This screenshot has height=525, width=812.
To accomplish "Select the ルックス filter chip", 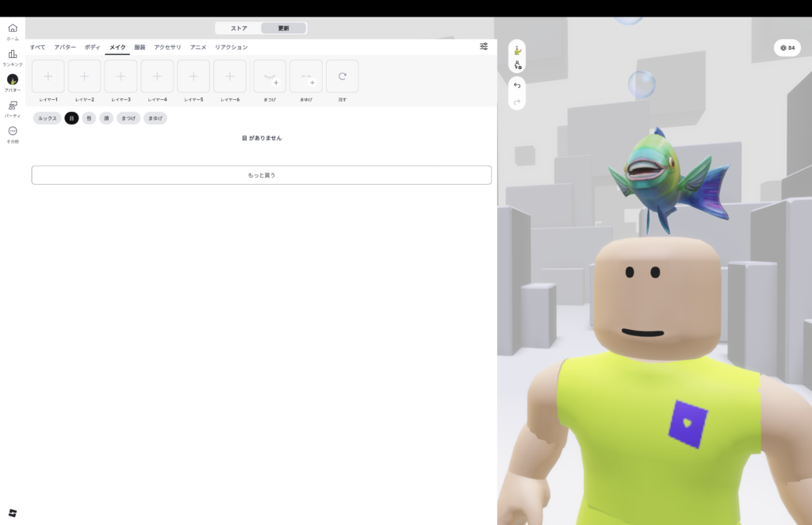I will (x=47, y=118).
